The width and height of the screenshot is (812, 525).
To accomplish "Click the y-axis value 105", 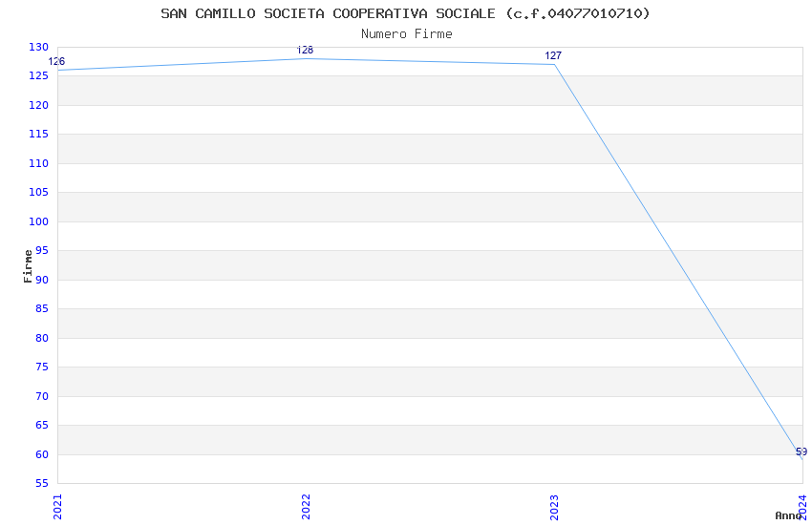I will coord(38,193).
